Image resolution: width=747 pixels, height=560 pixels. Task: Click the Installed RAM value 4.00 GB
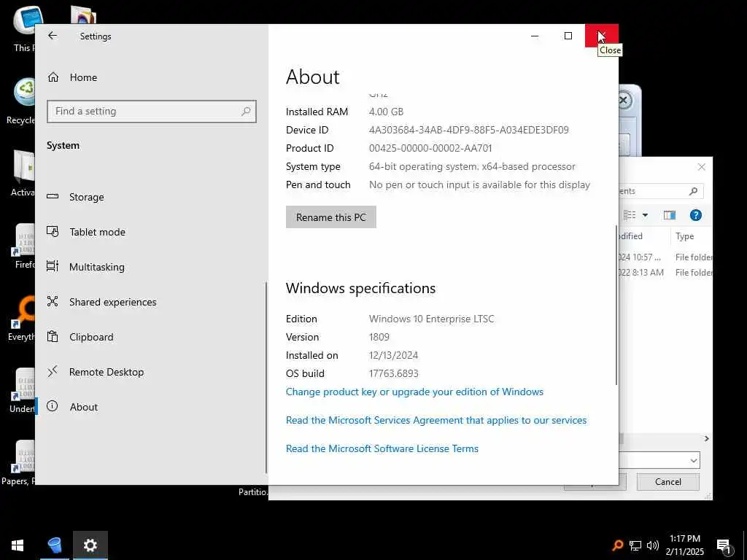[386, 112]
